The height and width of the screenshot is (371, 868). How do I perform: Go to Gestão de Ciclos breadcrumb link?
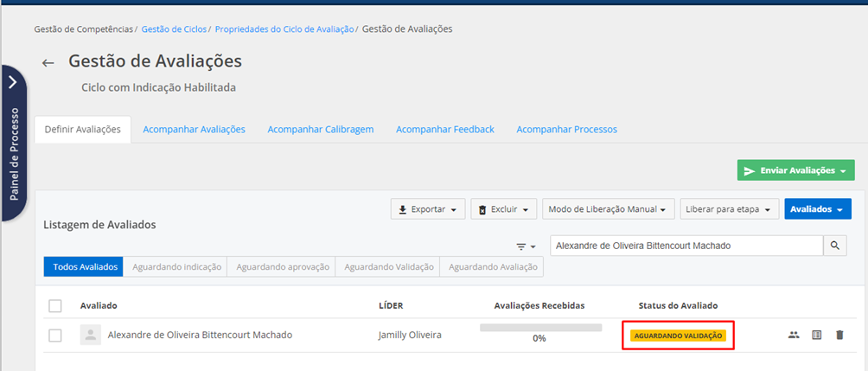click(x=174, y=29)
